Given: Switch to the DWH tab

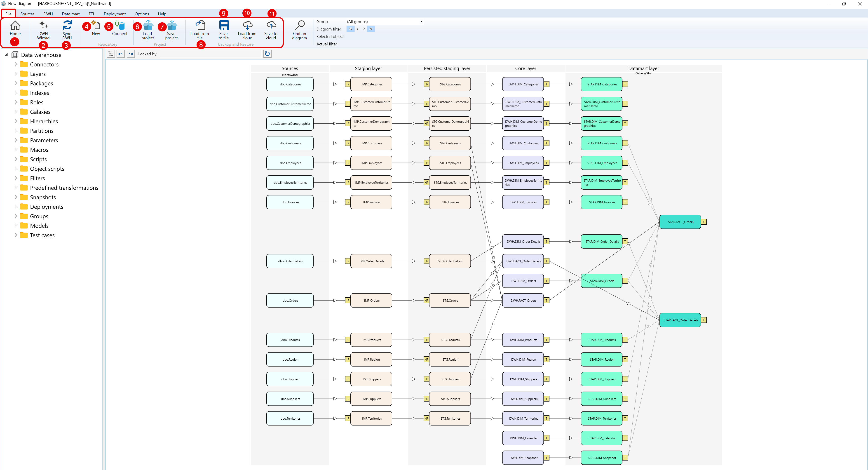Looking at the screenshot, I should point(48,14).
